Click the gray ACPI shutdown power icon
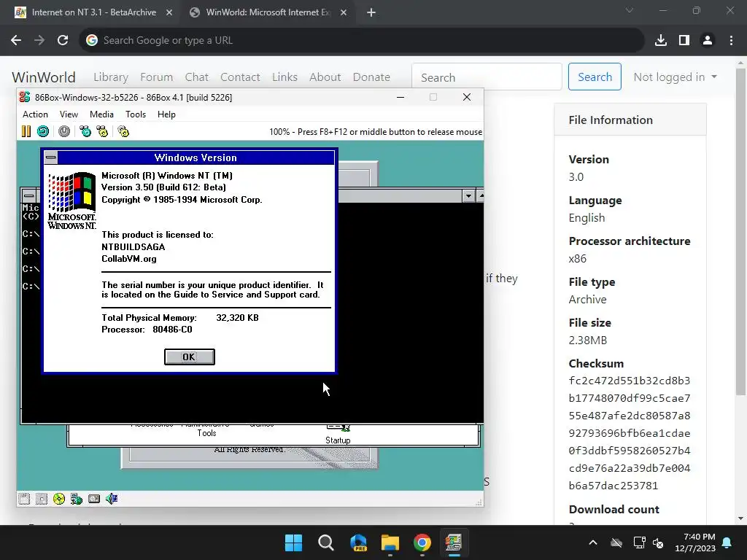Viewport: 747px width, 560px height. pos(64,131)
